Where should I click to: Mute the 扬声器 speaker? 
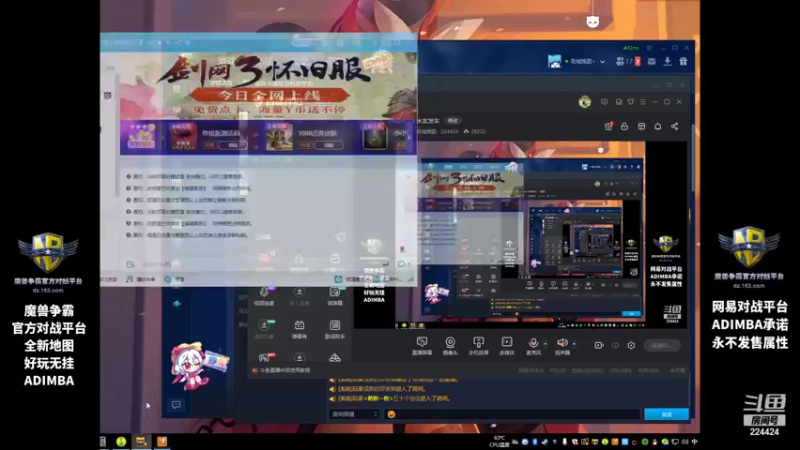(x=562, y=345)
